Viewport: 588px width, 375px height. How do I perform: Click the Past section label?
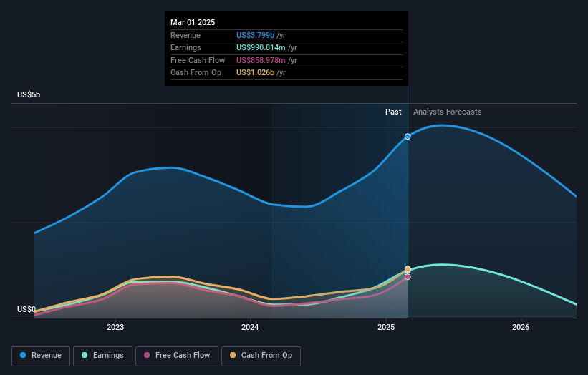(393, 112)
